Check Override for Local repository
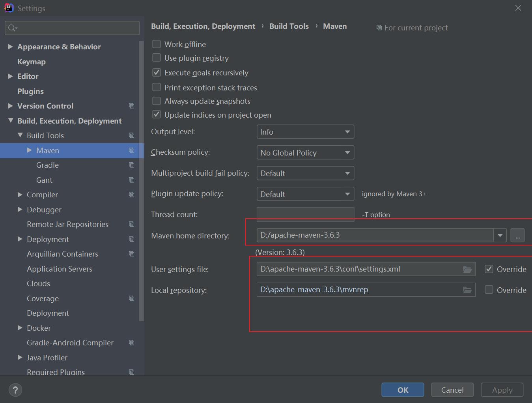Image resolution: width=532 pixels, height=403 pixels. click(x=489, y=290)
